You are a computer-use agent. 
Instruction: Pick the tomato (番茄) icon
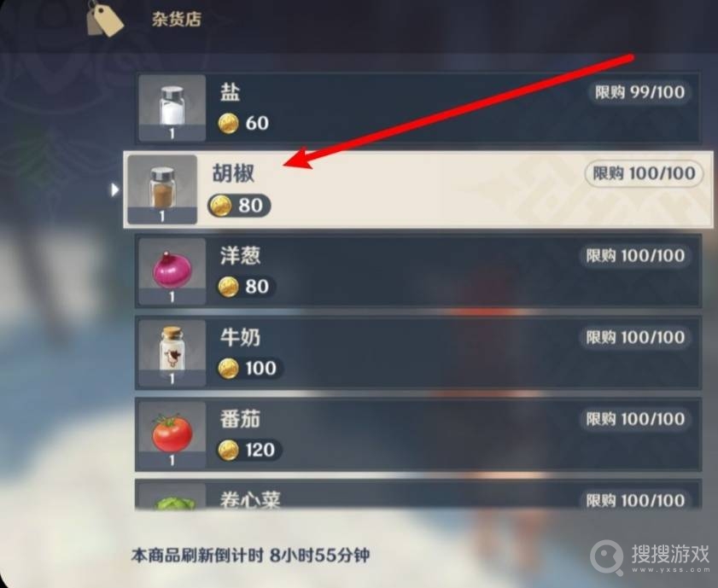click(172, 434)
